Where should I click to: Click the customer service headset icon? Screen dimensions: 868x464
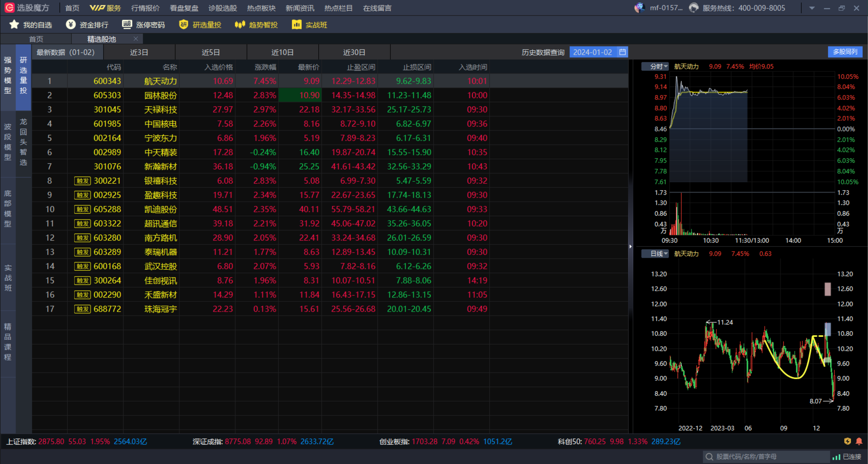693,8
